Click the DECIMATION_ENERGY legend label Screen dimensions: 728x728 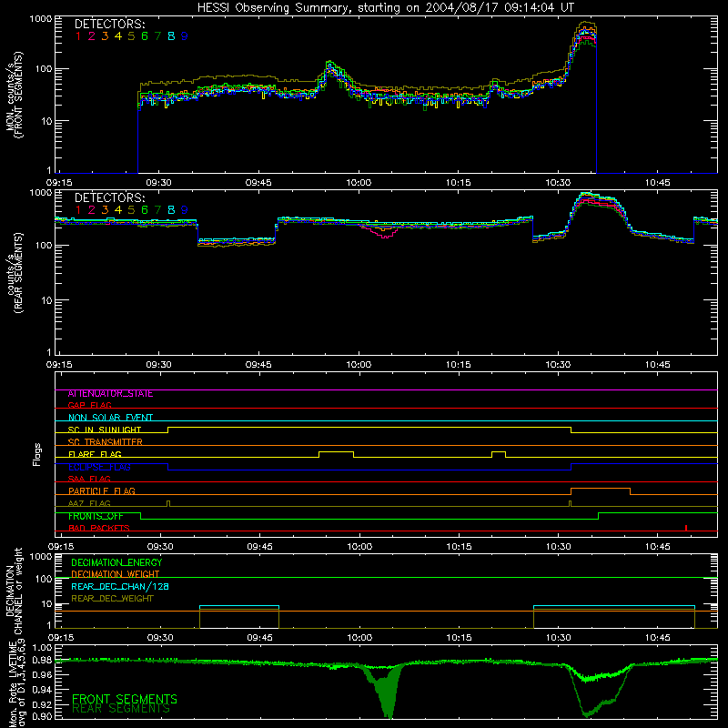pyautogui.click(x=116, y=562)
